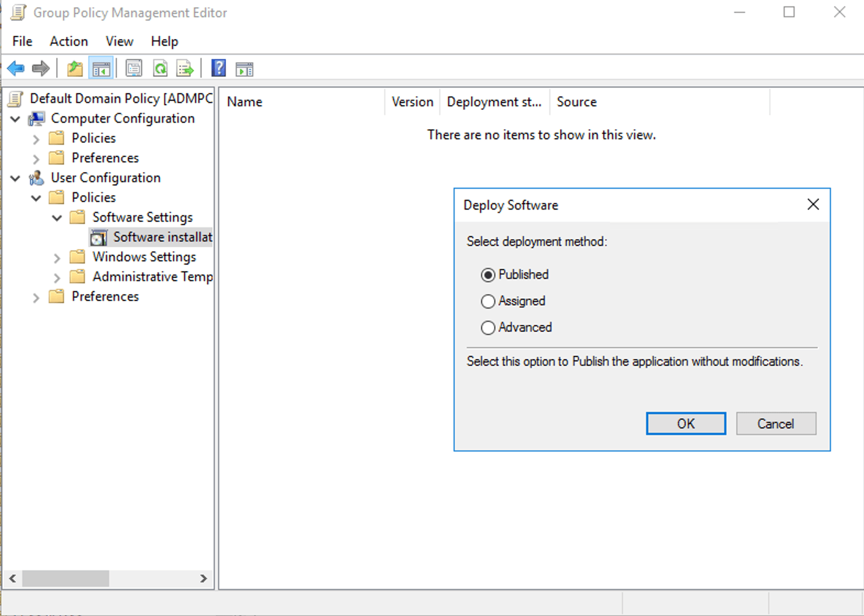
Task: Click the tree scrollbar right arrow
Action: (204, 578)
